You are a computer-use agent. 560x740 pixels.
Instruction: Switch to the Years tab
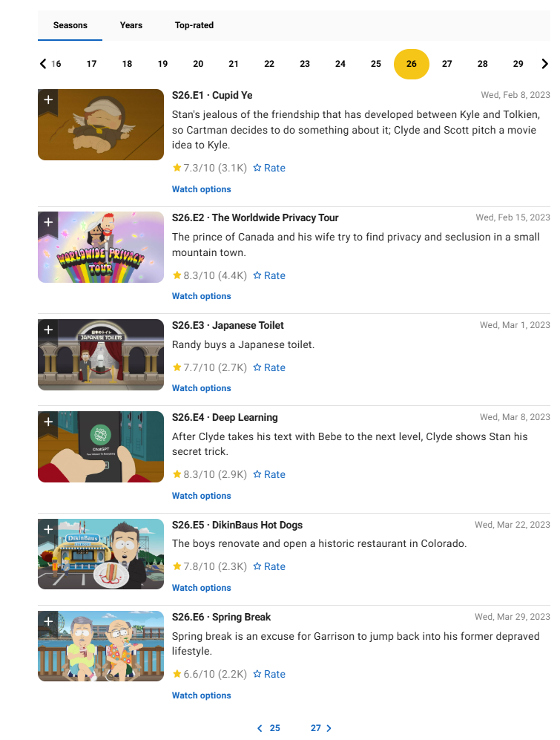coord(131,25)
